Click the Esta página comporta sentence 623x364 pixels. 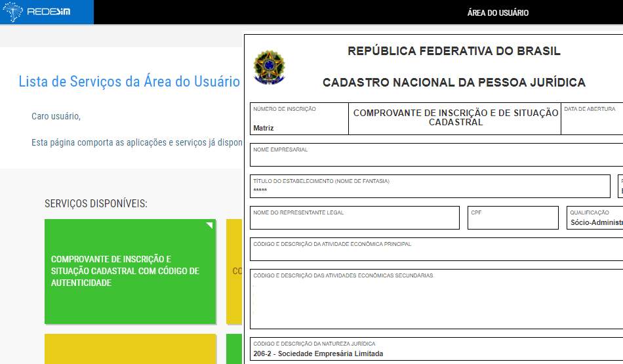pos(136,142)
